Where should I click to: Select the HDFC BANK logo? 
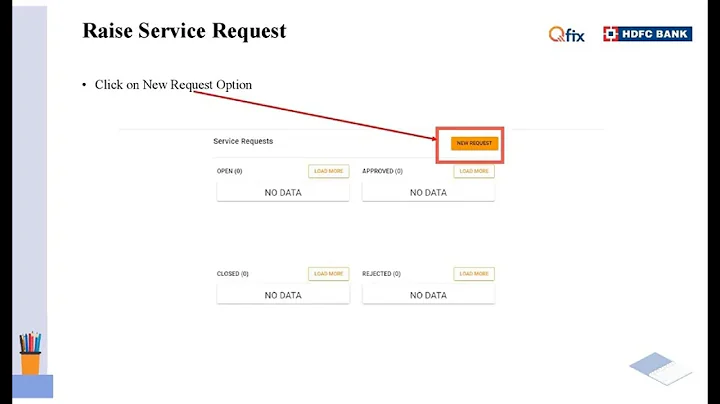tap(647, 34)
